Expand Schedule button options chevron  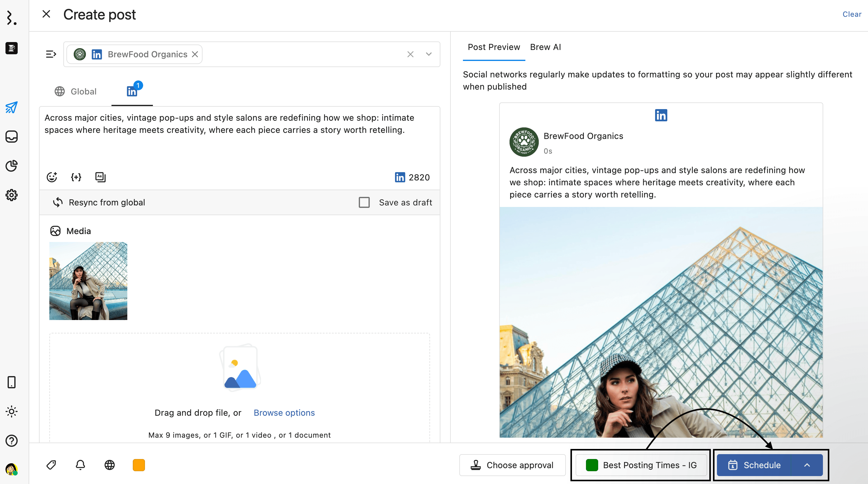pyautogui.click(x=807, y=465)
